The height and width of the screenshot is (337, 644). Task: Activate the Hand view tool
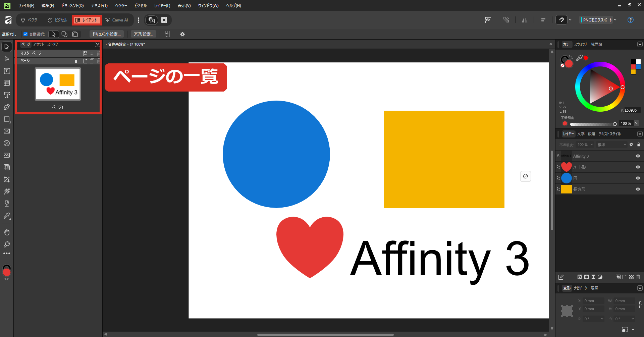point(7,232)
